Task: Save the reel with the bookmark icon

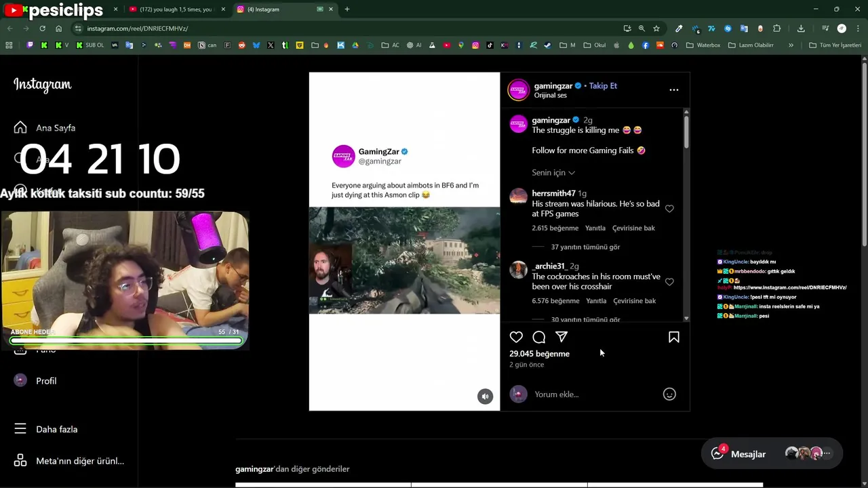Action: [674, 337]
